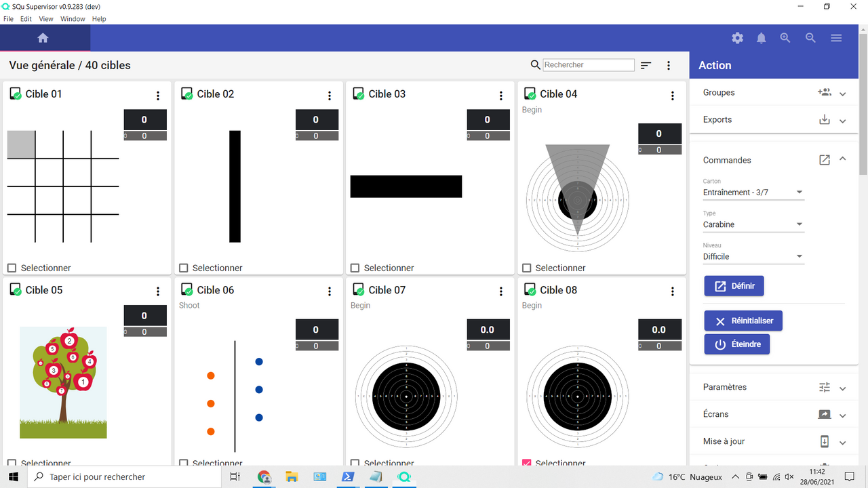The width and height of the screenshot is (868, 488).
Task: Open the Carton dropdown showing Entraînement - 3/7
Action: click(753, 192)
